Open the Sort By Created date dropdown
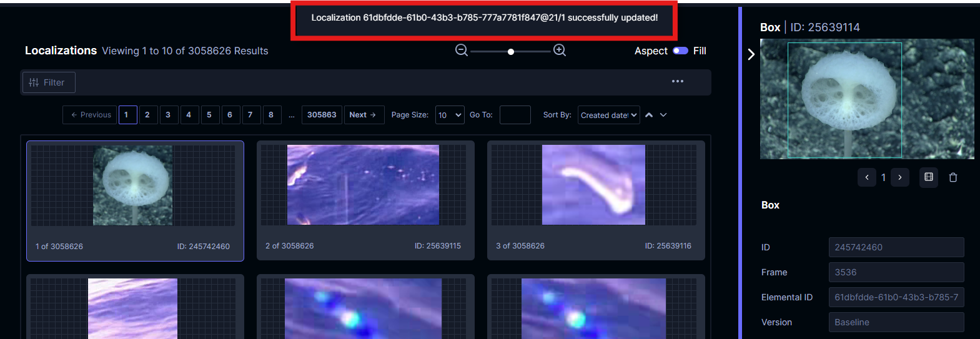This screenshot has width=980, height=339. click(609, 115)
